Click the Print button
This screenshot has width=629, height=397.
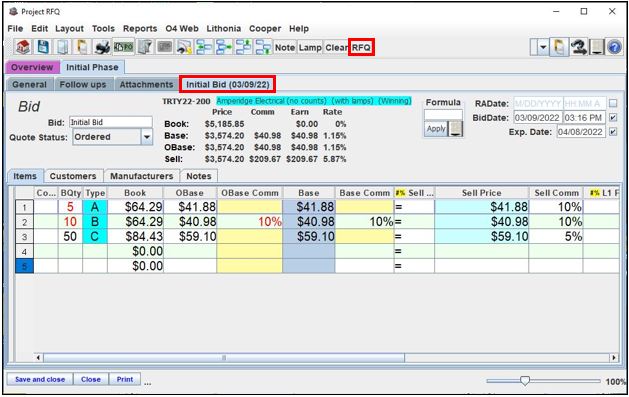pos(125,379)
